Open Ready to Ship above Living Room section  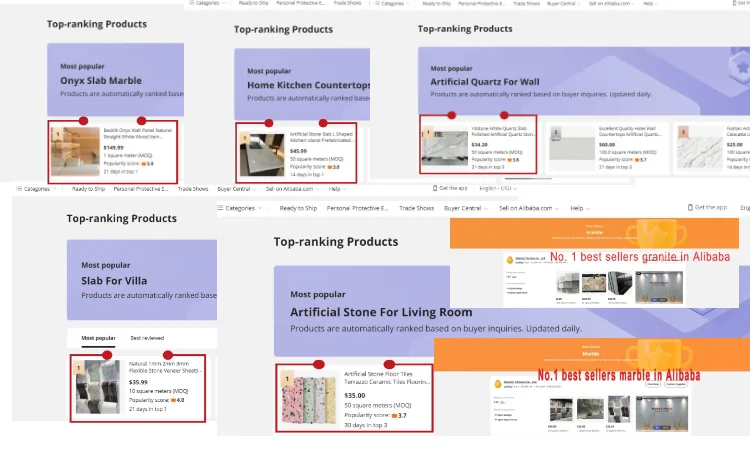(x=299, y=208)
